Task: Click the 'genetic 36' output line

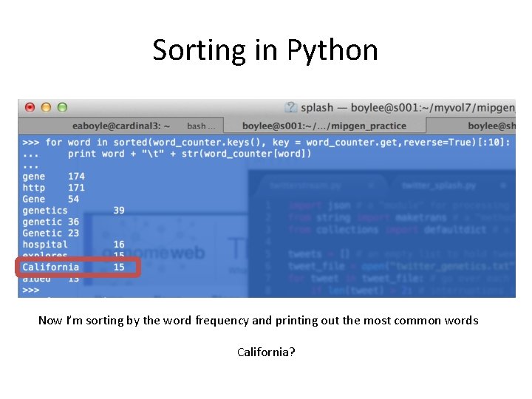Action: [51, 222]
